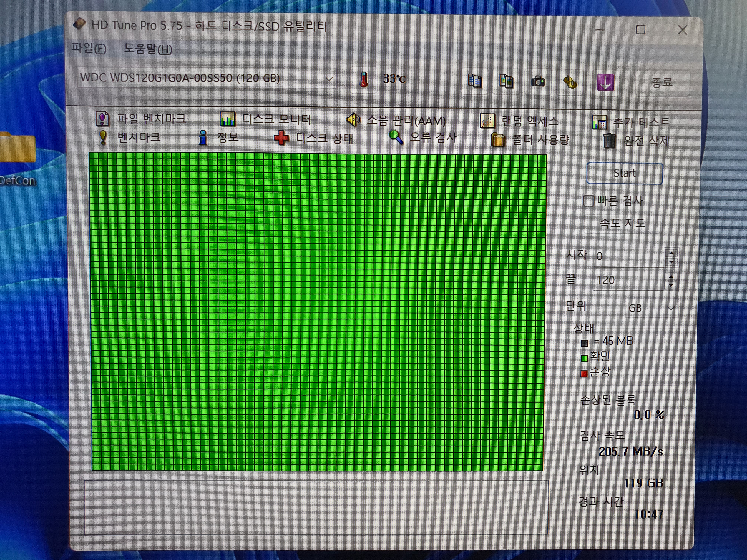The image size is (747, 560).
Task: Click the red 손상 legend swatch
Action: [x=584, y=373]
